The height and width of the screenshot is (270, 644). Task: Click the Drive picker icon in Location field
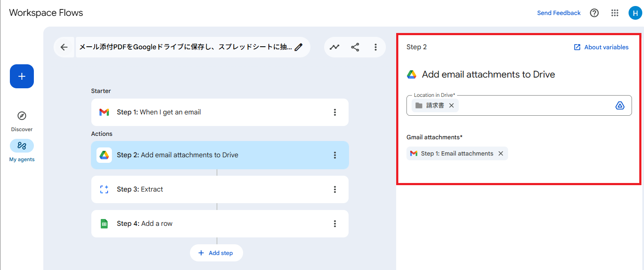coord(620,105)
